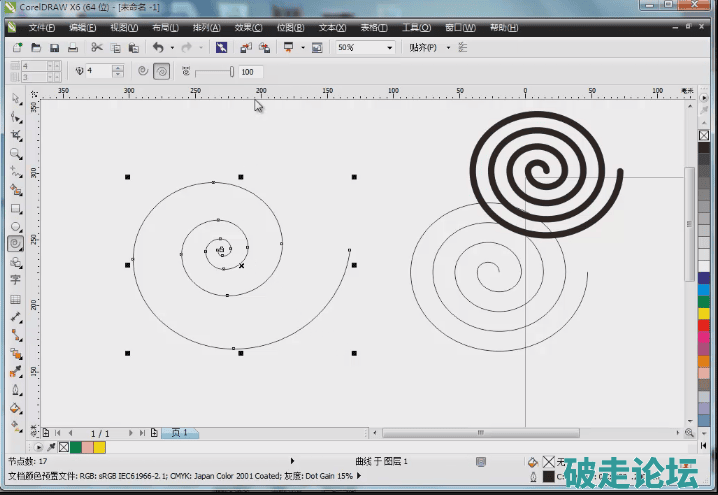This screenshot has height=495, width=718.
Task: Pick the yellow swatch in color palette
Action: click(703, 313)
